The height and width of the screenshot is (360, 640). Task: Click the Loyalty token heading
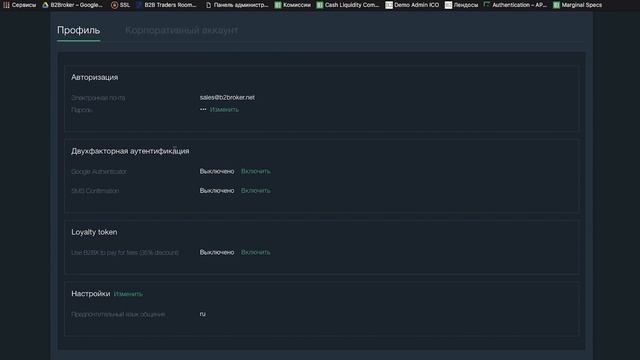[x=94, y=232]
